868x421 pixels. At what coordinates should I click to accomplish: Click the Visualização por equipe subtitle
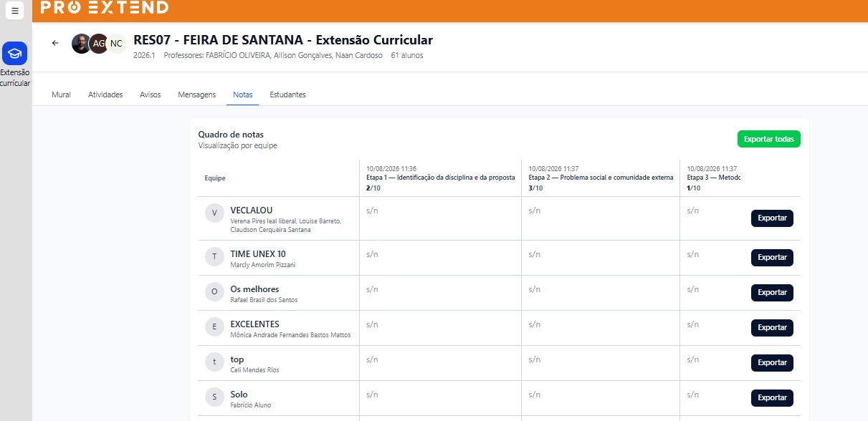pos(238,145)
